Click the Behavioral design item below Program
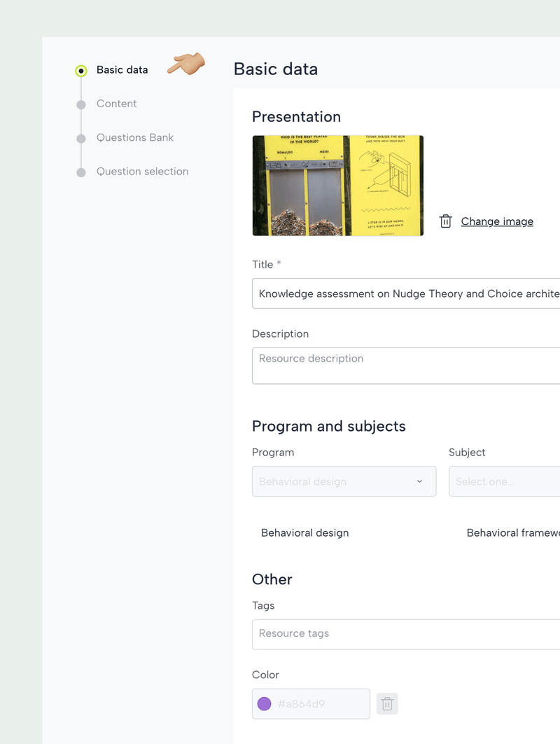 [304, 533]
